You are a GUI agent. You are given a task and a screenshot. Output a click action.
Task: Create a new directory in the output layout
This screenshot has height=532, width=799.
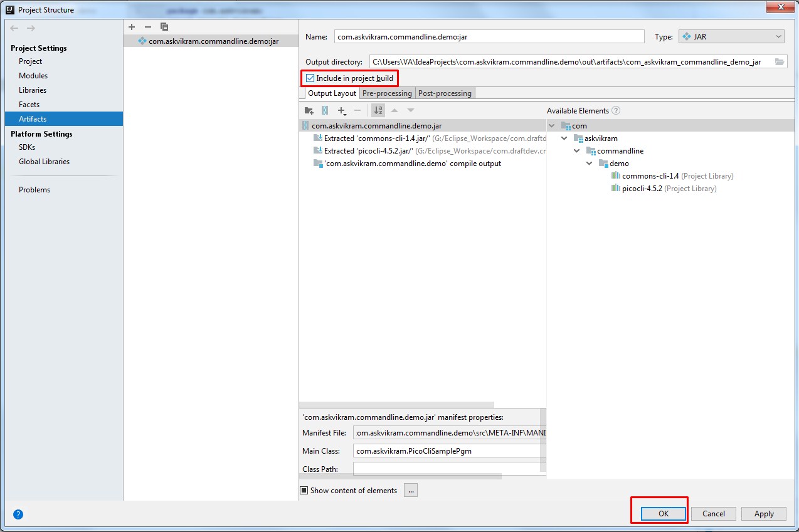tap(309, 110)
